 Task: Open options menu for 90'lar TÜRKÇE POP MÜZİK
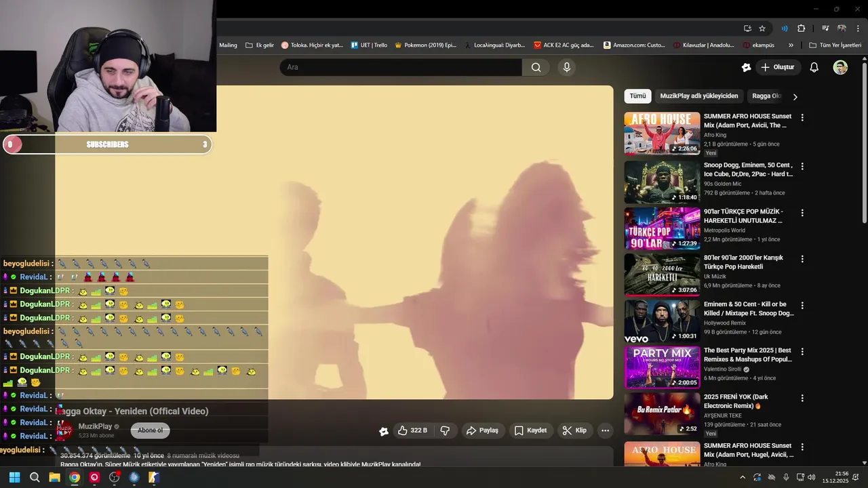802,213
